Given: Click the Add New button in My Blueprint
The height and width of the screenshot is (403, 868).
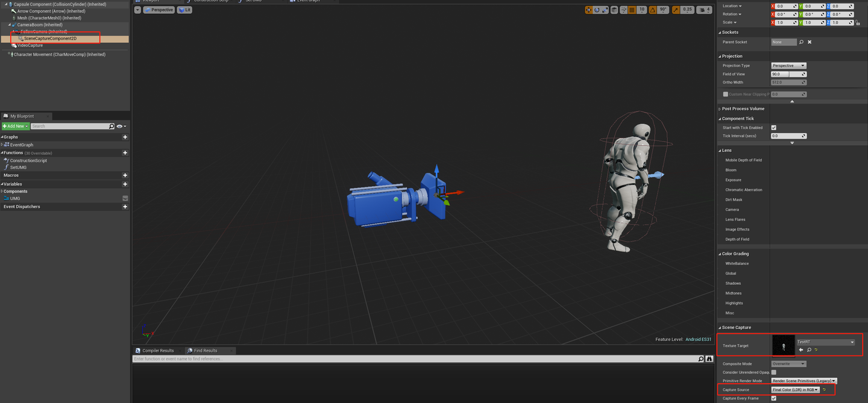Looking at the screenshot, I should click(15, 125).
